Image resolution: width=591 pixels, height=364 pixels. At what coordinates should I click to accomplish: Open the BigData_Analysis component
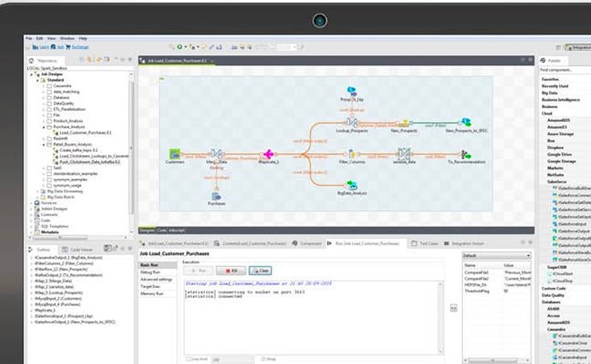point(351,186)
